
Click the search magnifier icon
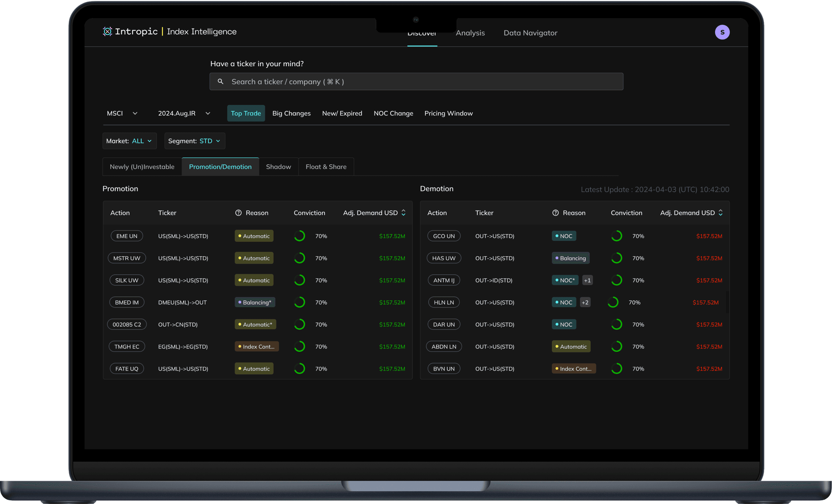click(x=220, y=82)
